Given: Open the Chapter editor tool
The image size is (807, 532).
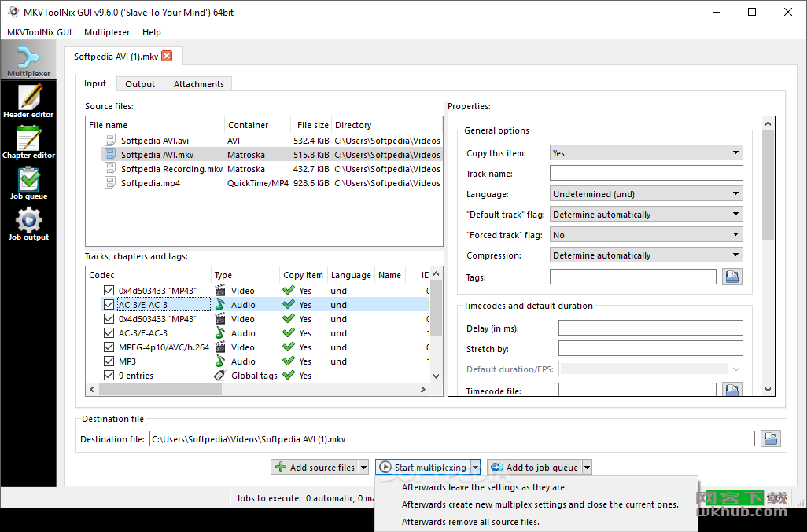Looking at the screenshot, I should pyautogui.click(x=29, y=142).
